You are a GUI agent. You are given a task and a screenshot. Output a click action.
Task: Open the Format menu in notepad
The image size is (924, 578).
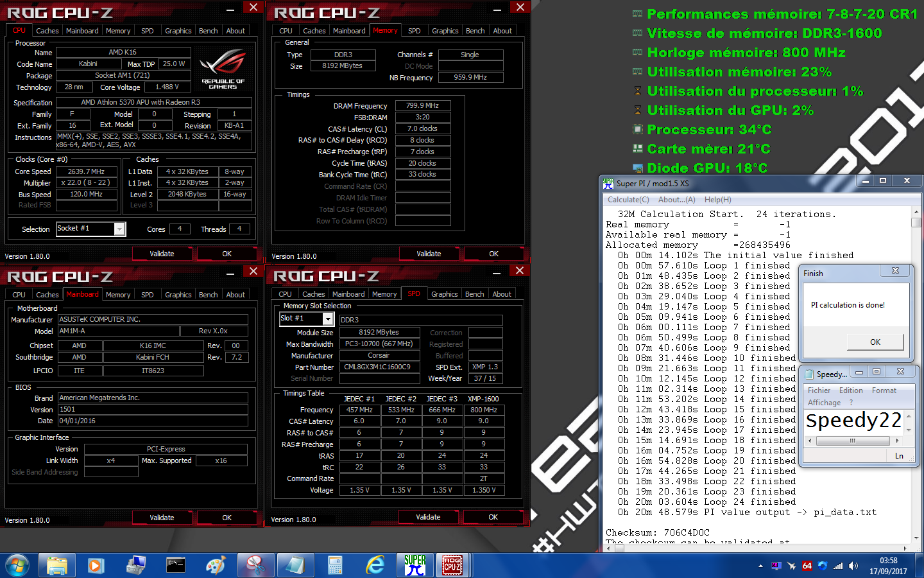[x=884, y=390]
